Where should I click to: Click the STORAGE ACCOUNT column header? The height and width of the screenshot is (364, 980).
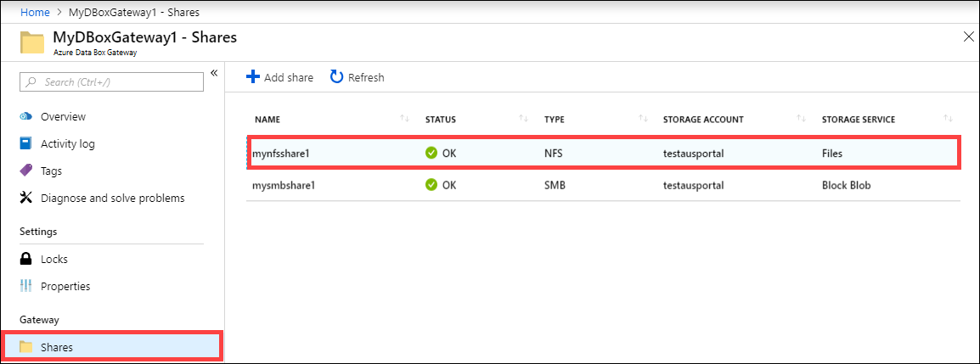pyautogui.click(x=703, y=120)
